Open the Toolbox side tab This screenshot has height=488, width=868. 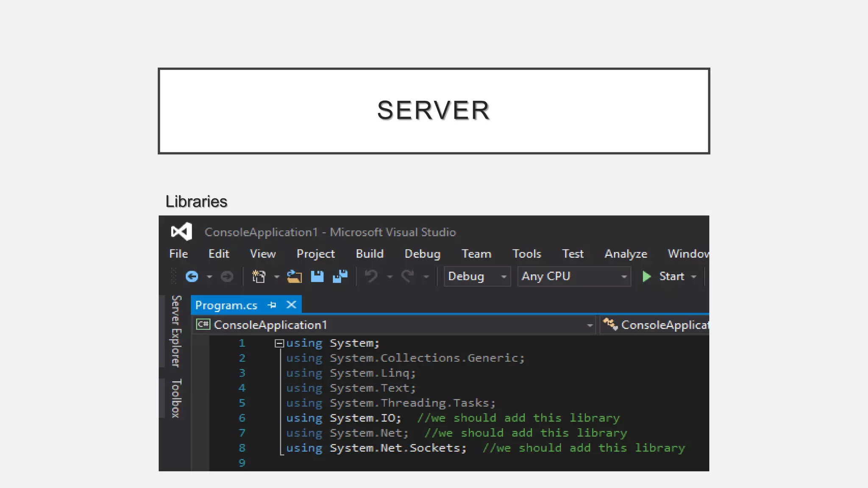click(x=176, y=398)
